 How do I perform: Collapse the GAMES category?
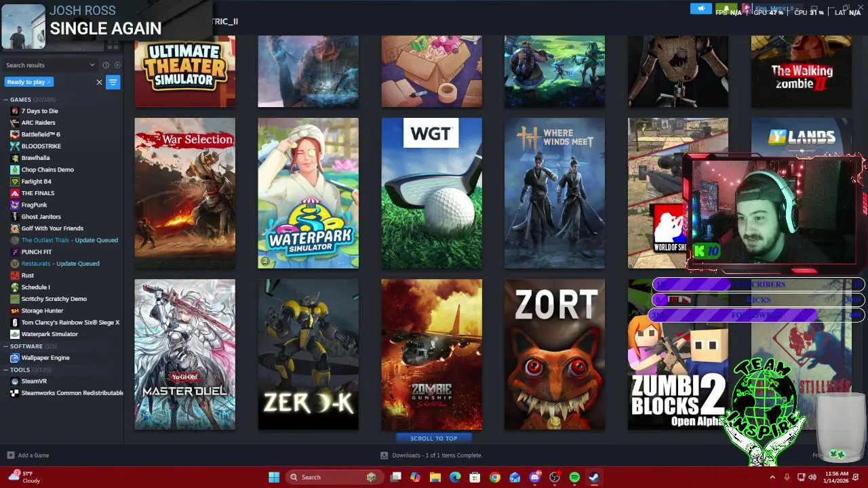click(x=6, y=100)
